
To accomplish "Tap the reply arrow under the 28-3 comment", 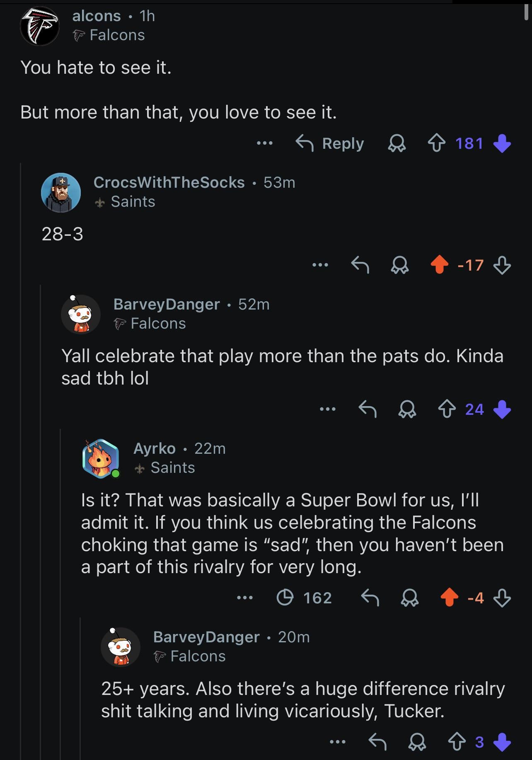I will [x=360, y=265].
